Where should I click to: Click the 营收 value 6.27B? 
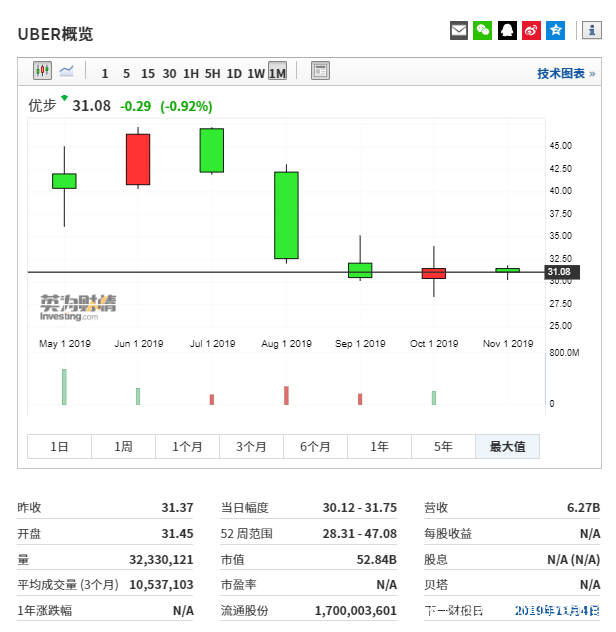point(583,507)
